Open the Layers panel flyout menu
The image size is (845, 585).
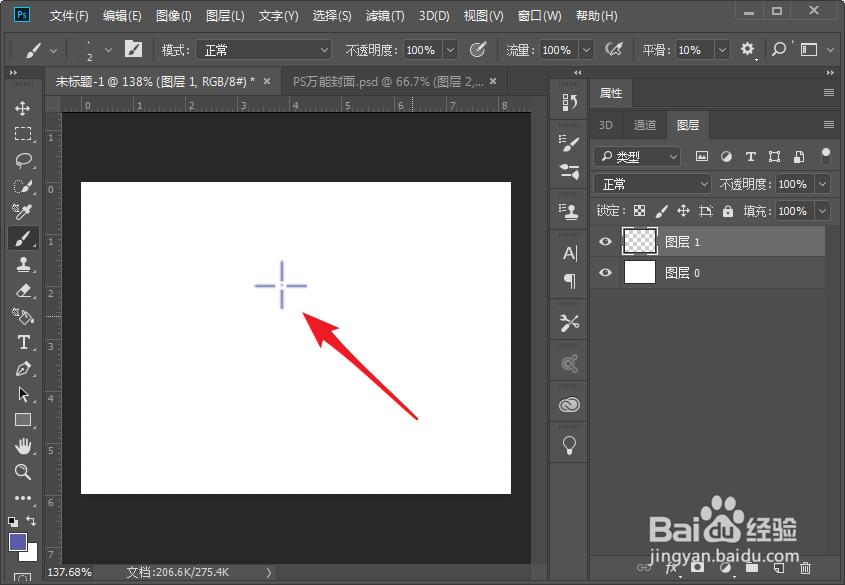829,125
